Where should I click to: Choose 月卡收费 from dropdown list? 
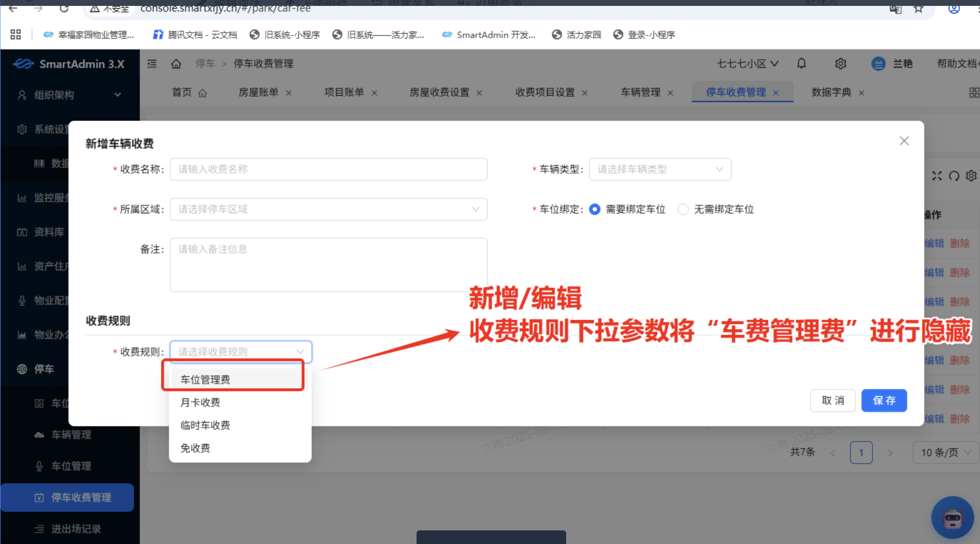click(200, 403)
